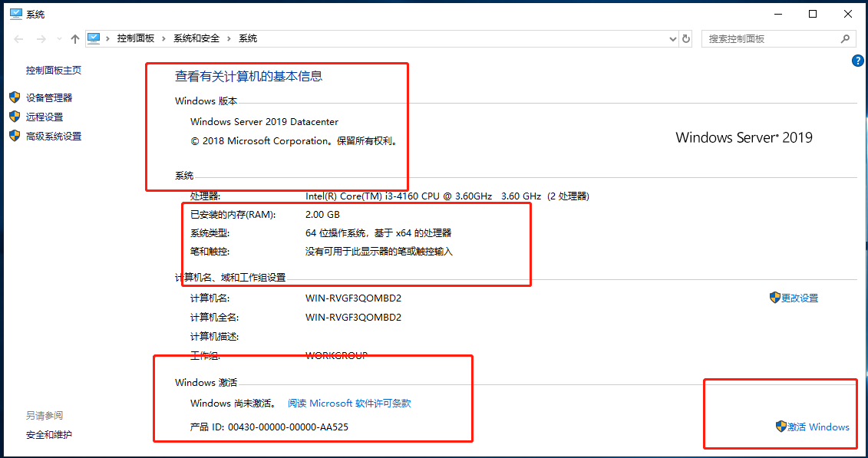Image resolution: width=868 pixels, height=458 pixels.
Task: Select 系统和安全 breadcrumb item
Action: click(x=196, y=38)
